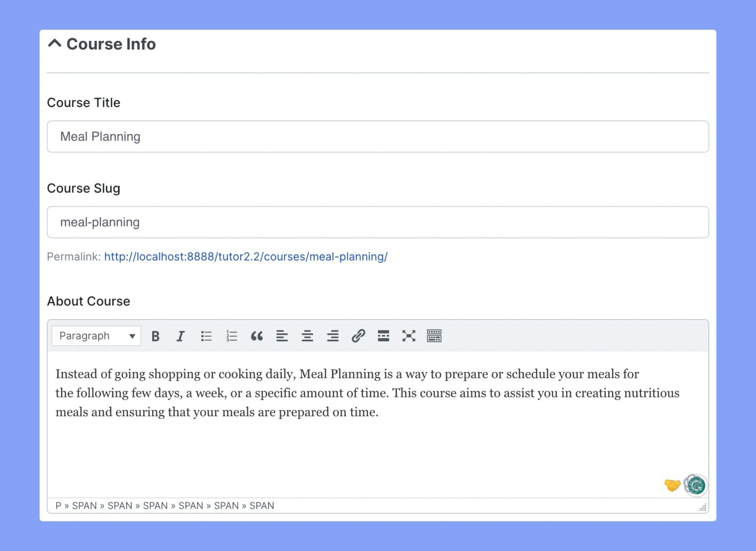Click inside the Course Slug field
756x551 pixels.
coord(377,222)
